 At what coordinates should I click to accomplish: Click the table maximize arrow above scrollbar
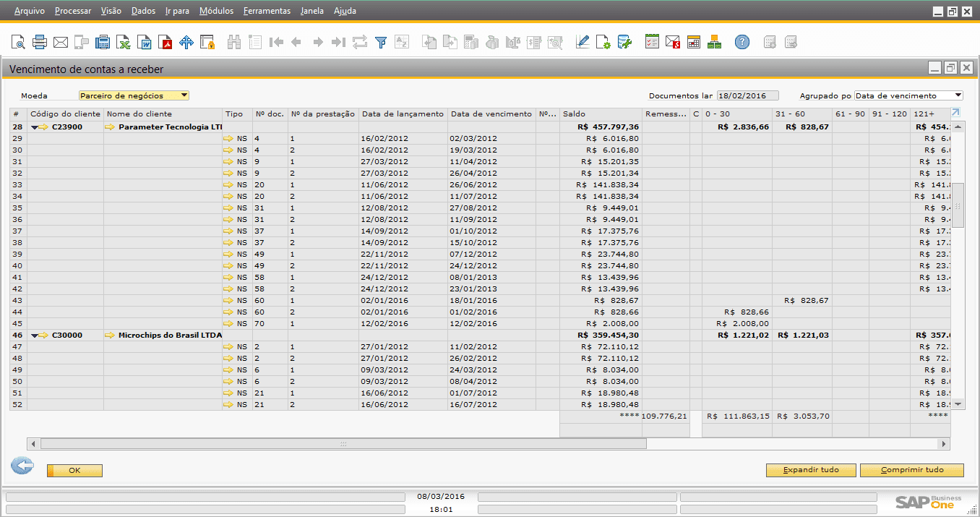pyautogui.click(x=955, y=113)
